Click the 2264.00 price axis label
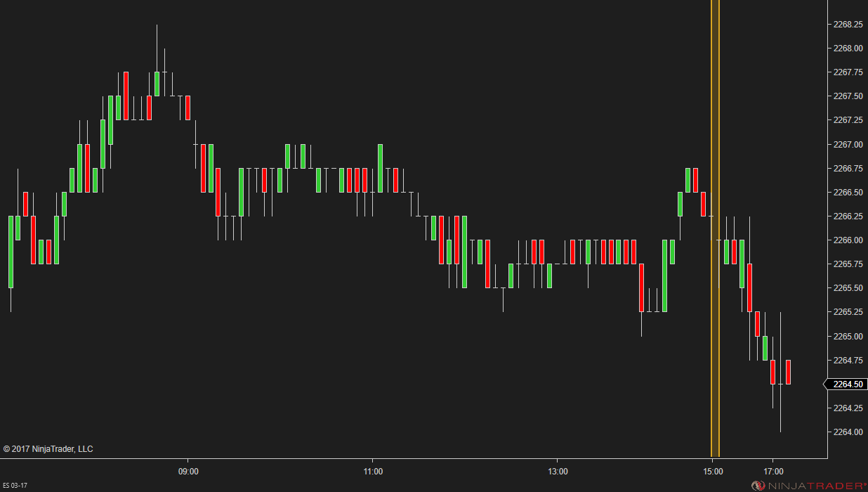This screenshot has height=492, width=868. pos(848,432)
